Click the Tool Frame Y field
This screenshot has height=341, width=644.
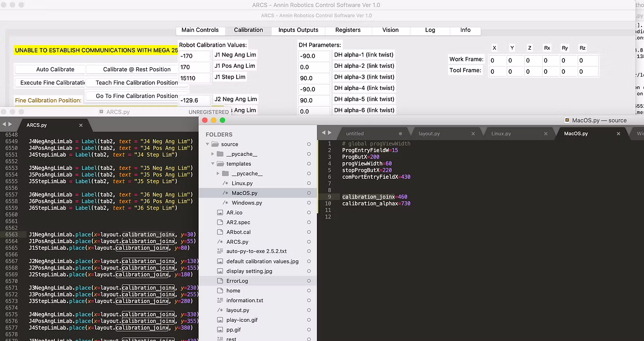point(514,72)
